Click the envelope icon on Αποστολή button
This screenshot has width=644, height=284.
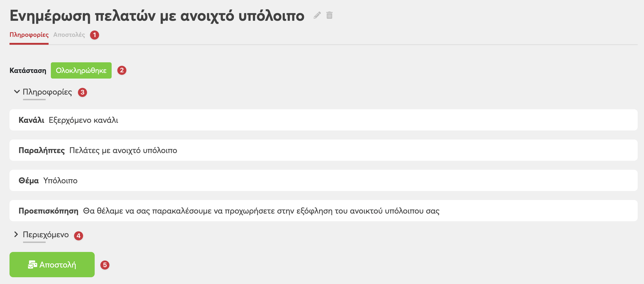pyautogui.click(x=33, y=265)
